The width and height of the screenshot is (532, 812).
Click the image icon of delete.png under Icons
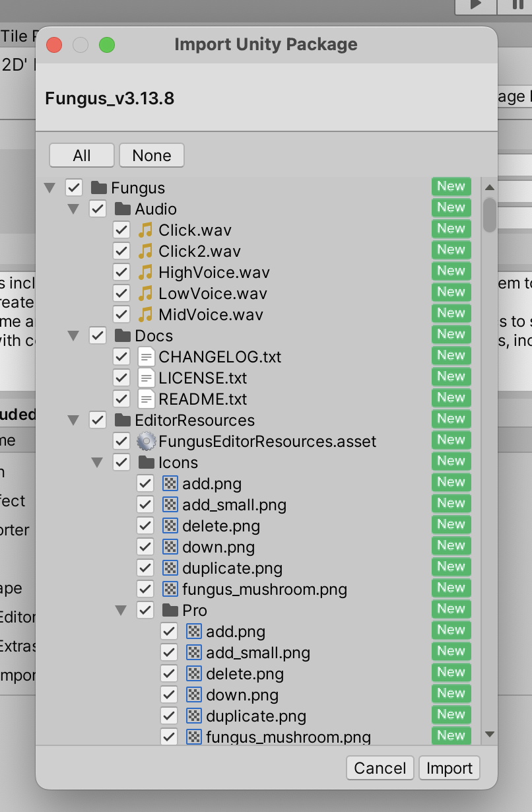point(170,526)
